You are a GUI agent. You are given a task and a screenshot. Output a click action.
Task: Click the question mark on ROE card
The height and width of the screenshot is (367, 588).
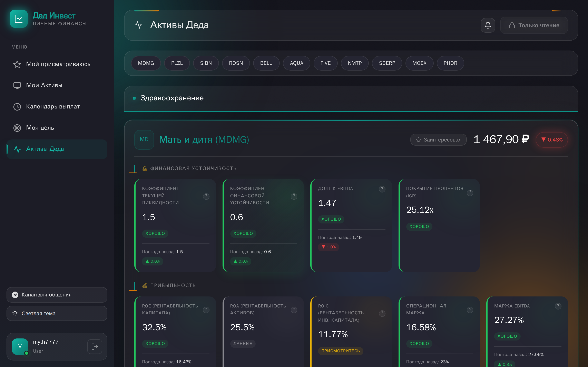click(206, 310)
